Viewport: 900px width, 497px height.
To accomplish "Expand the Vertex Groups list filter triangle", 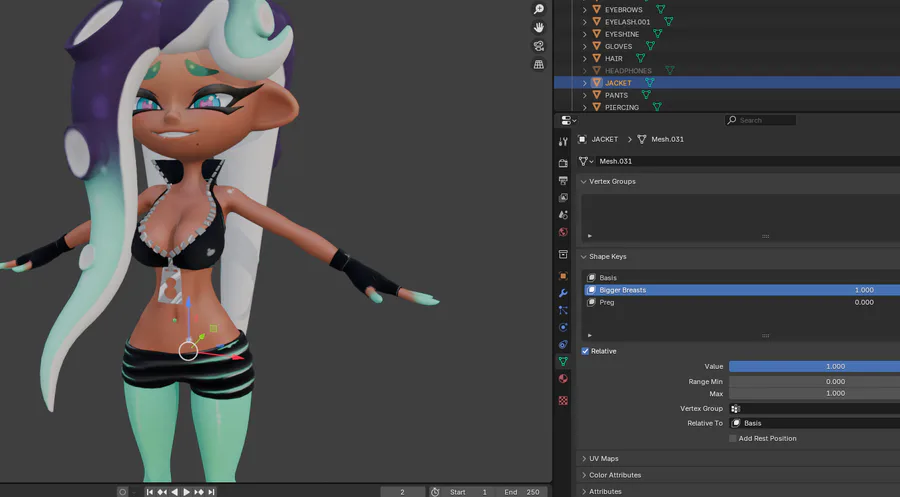I will (589, 236).
